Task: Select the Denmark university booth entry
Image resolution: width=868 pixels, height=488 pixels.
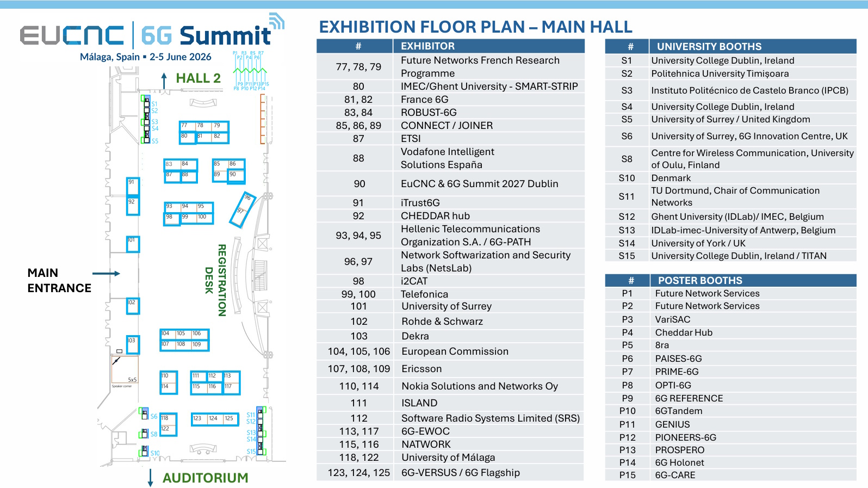Action: click(671, 178)
